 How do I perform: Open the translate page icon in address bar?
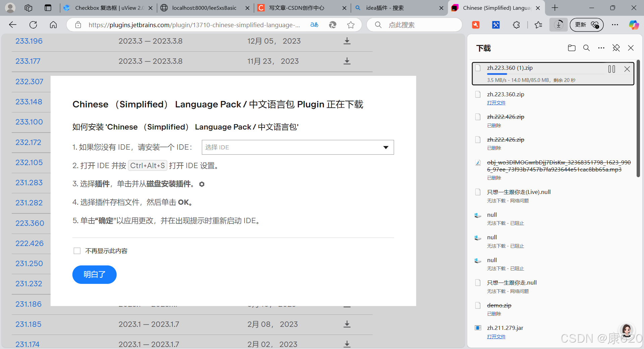click(x=314, y=24)
